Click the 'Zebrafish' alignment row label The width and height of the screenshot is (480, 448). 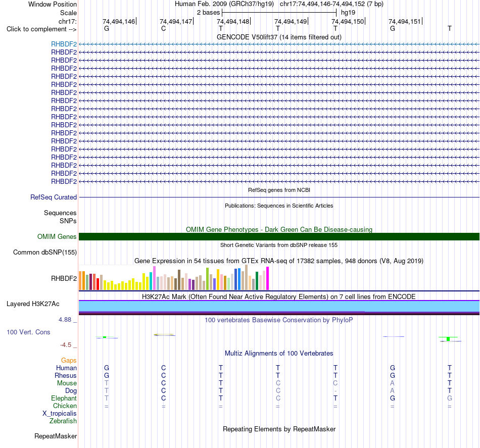[63, 421]
